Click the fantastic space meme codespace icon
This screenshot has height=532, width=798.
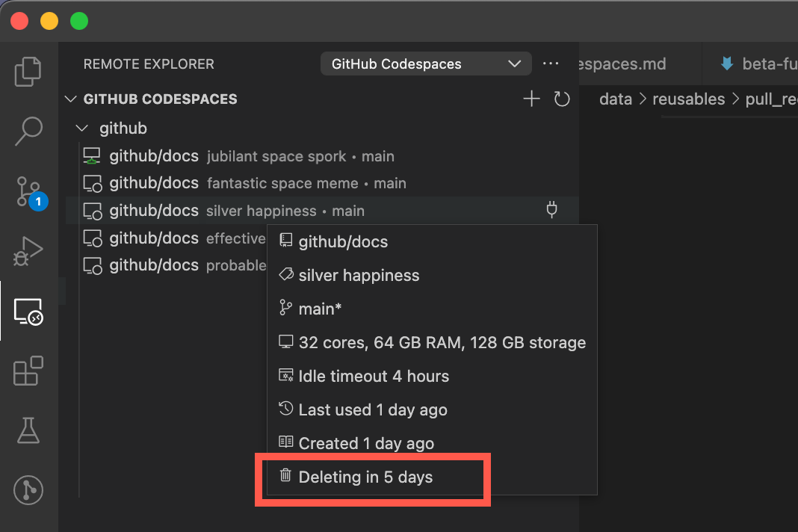pyautogui.click(x=92, y=183)
